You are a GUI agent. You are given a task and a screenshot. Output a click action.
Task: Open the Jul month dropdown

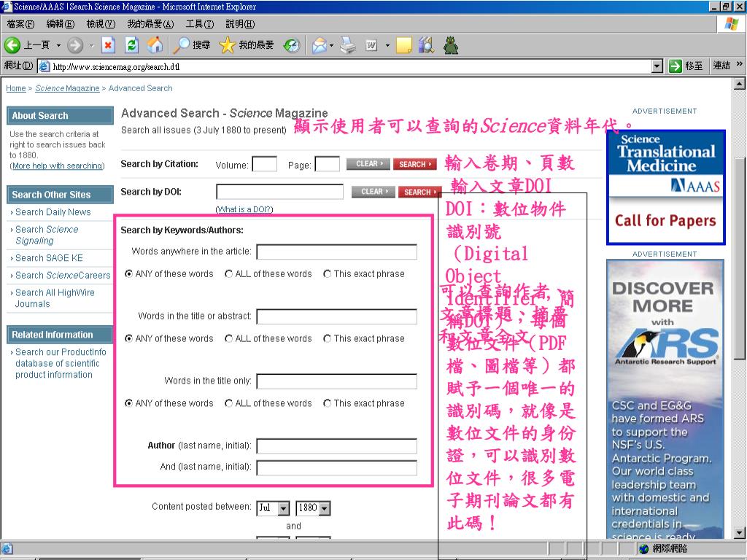(284, 508)
